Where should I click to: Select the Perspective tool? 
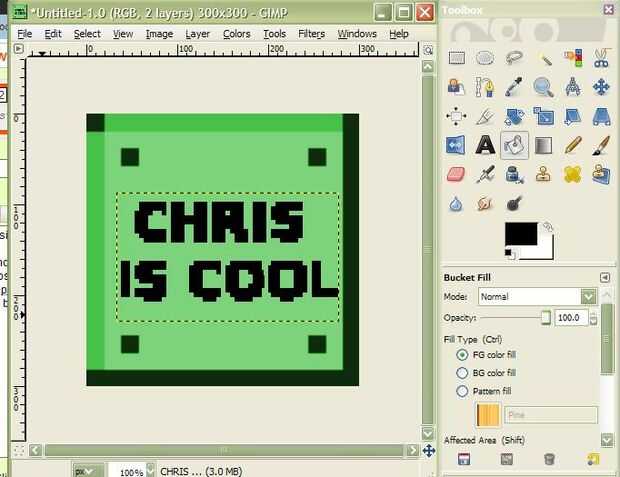601,116
